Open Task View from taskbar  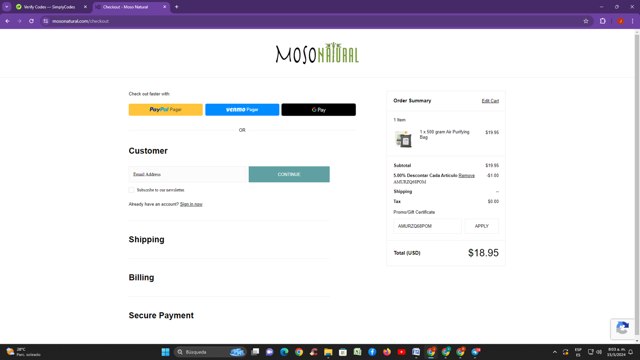click(x=255, y=352)
